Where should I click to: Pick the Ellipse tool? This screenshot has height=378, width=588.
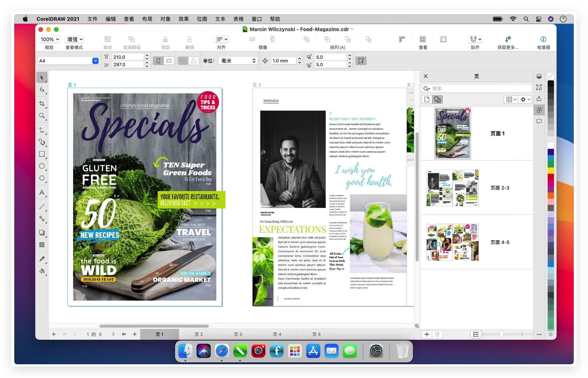pyautogui.click(x=42, y=166)
